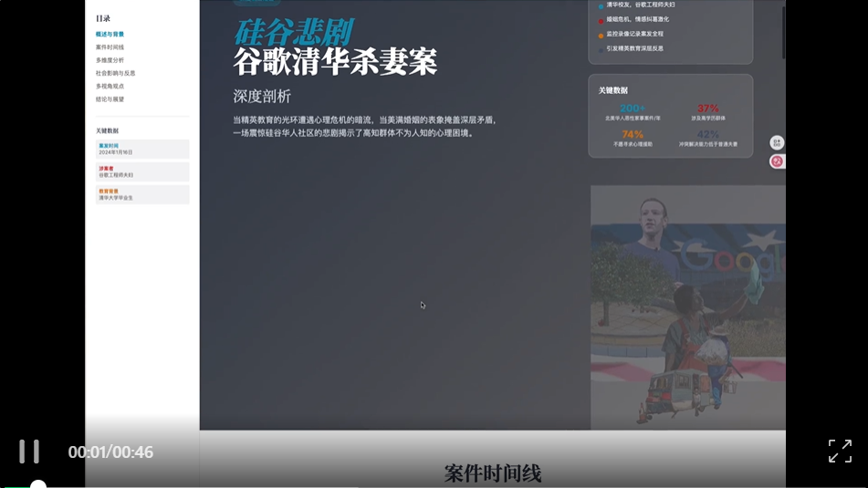Screen dimensions: 868x488
Task: Go to 多维度分析 in sidebar contents
Action: coord(110,60)
